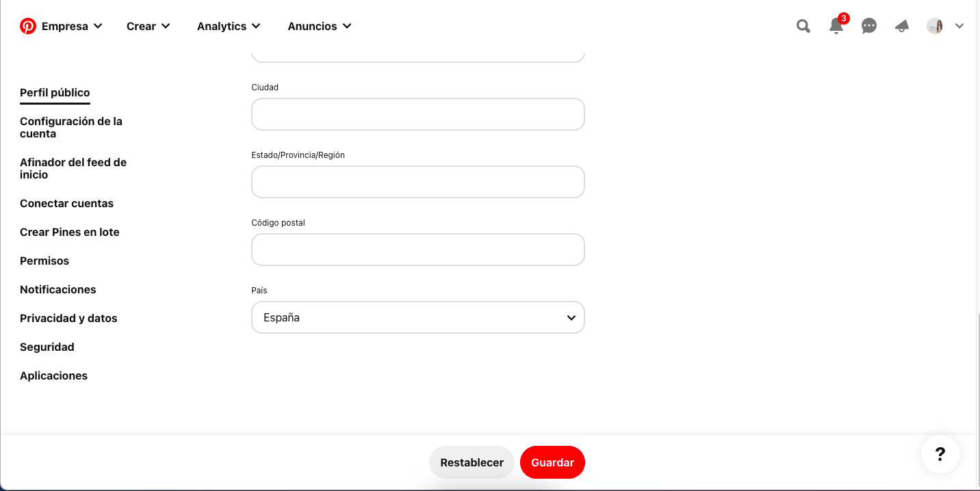Open the Analytics menu
The image size is (980, 491).
(222, 26)
